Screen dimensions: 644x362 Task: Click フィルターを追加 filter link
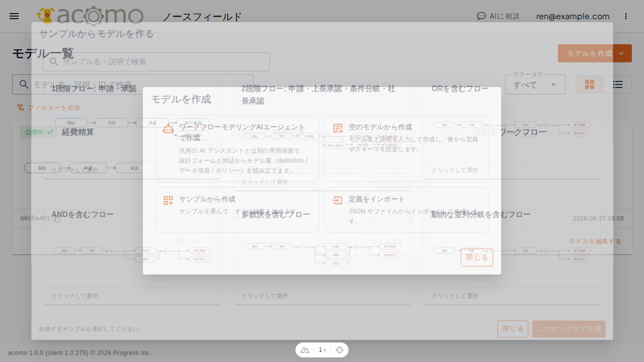click(48, 108)
